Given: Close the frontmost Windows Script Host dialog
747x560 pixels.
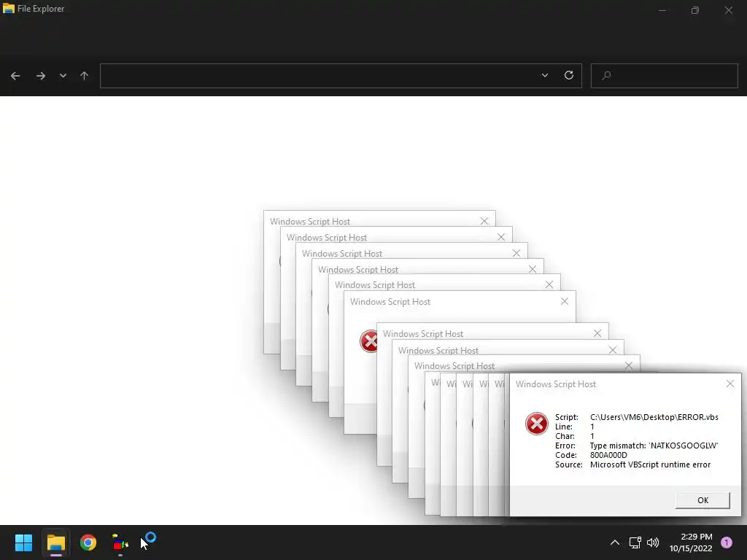Looking at the screenshot, I should pyautogui.click(x=729, y=384).
